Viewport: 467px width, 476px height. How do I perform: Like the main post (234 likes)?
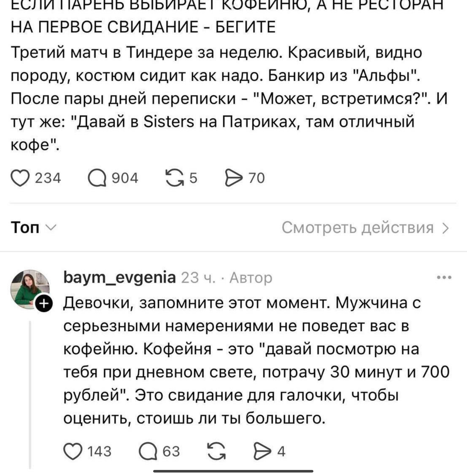[20, 178]
